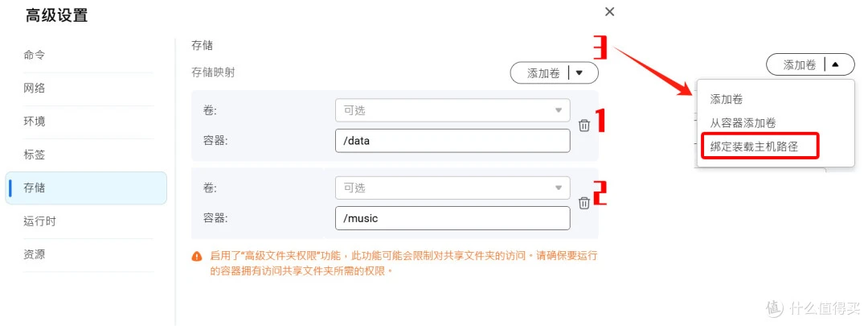Expand the 卷 dropdown above /data
This screenshot has height=326, width=868.
coord(452,110)
